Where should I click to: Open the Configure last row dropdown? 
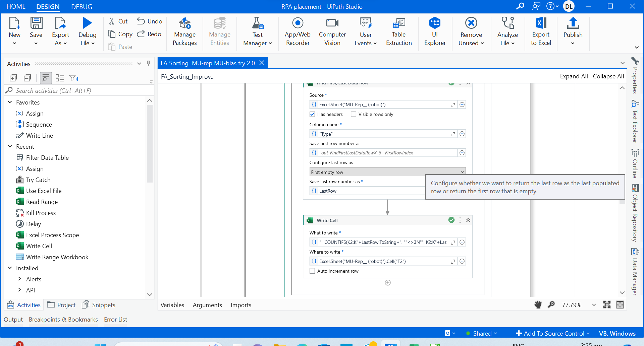pos(387,172)
